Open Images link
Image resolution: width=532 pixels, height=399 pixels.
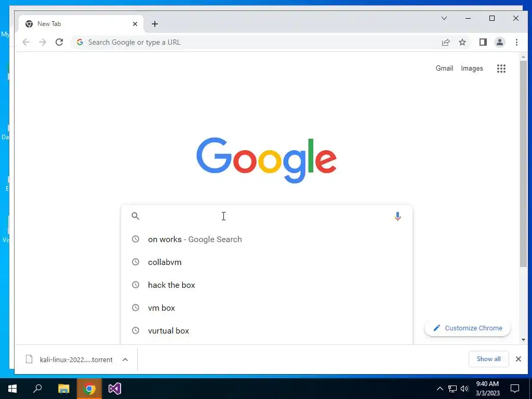(472, 68)
